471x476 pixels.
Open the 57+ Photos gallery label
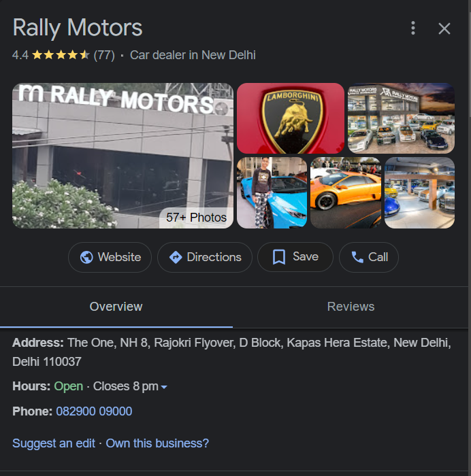(x=196, y=218)
